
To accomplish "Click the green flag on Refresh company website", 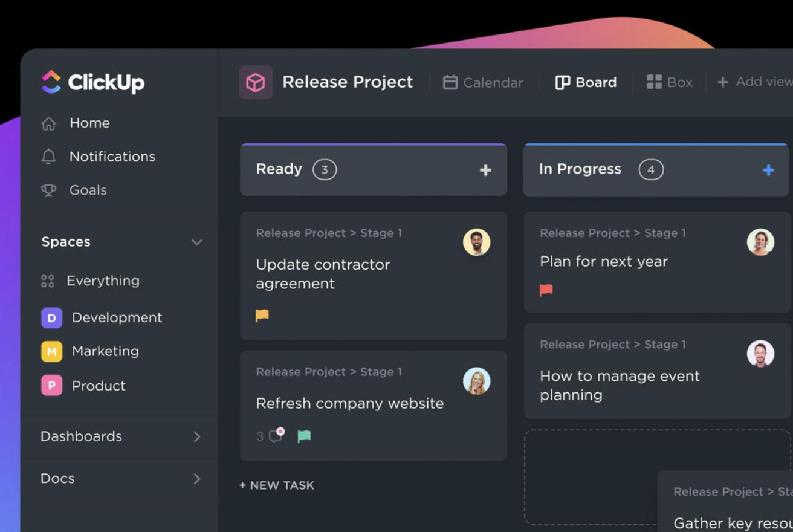I will pos(305,436).
